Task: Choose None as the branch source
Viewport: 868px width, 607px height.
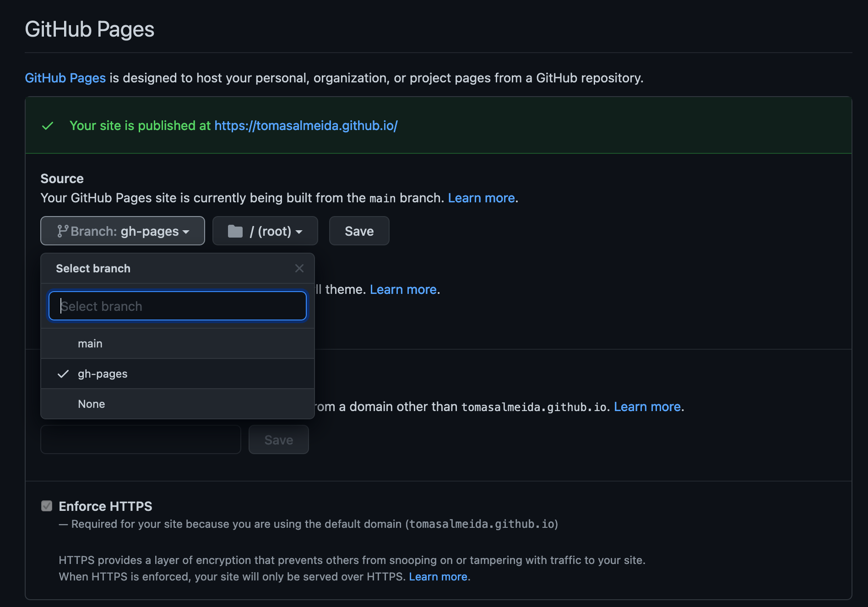Action: click(x=178, y=404)
